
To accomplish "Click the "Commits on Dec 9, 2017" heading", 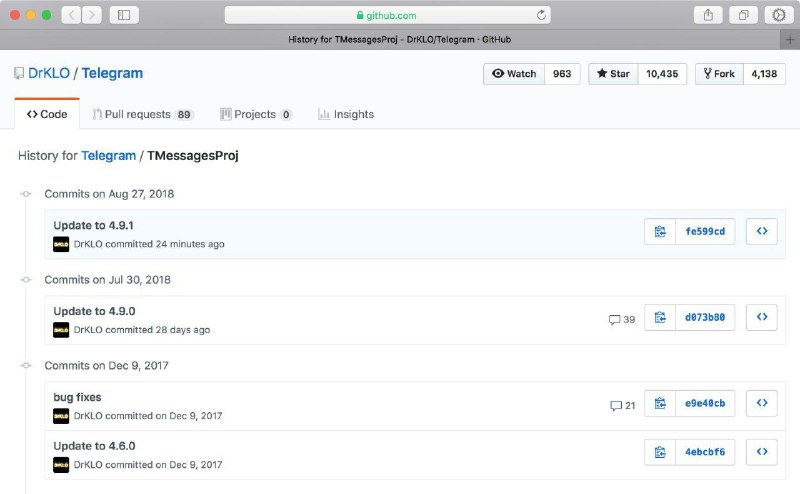I will point(106,365).
